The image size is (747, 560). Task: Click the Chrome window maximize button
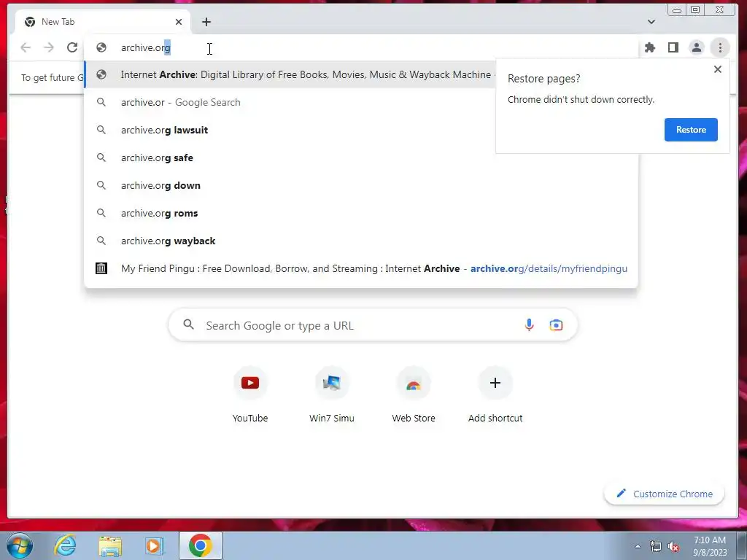695,9
